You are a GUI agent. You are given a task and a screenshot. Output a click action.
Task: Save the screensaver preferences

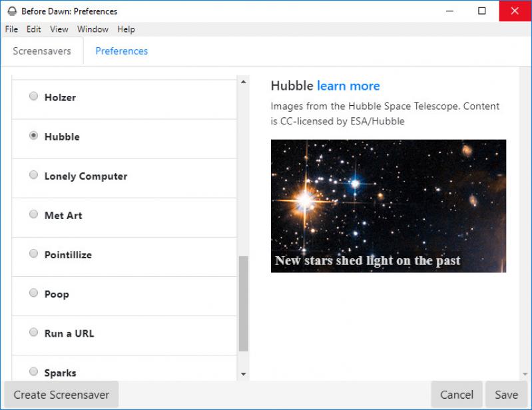click(x=506, y=395)
